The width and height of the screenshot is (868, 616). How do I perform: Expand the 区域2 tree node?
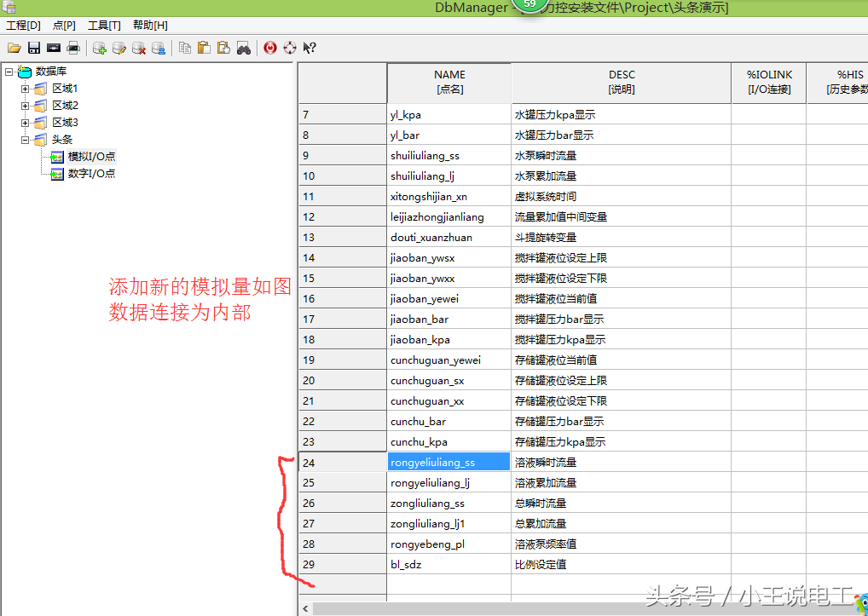tap(26, 106)
